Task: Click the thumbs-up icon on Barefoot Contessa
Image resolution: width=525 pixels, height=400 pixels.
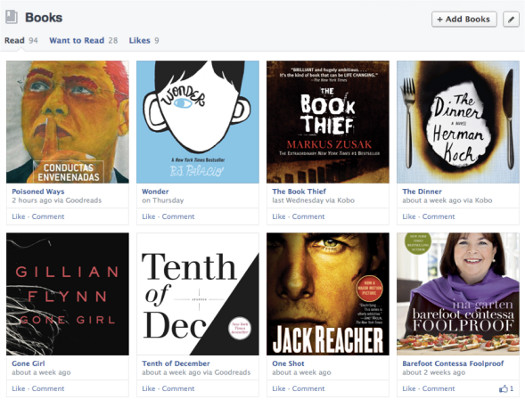Action: (x=503, y=389)
